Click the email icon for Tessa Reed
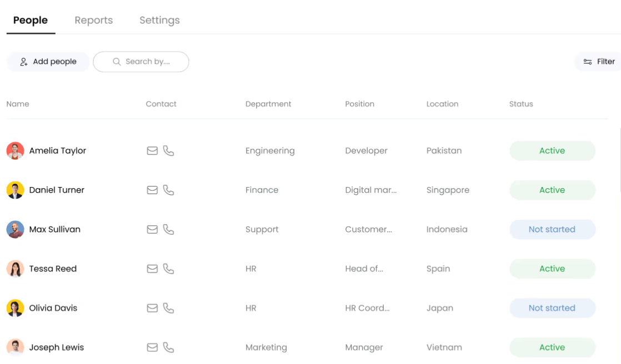 (x=152, y=269)
